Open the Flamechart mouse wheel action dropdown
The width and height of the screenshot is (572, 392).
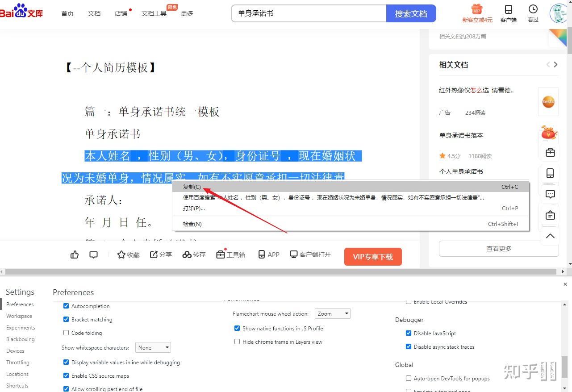[x=332, y=314]
